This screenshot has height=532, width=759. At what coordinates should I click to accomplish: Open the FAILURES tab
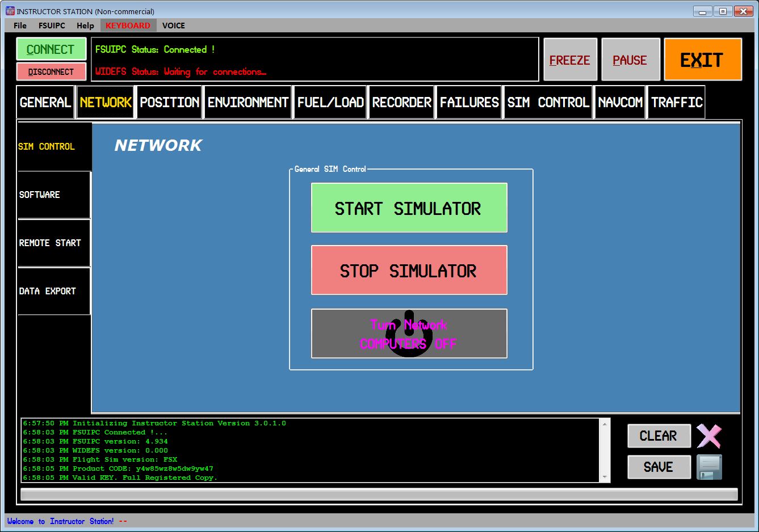469,102
